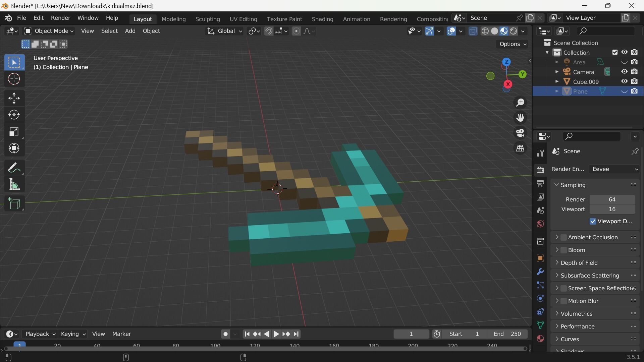Select the Scale tool

point(14,131)
